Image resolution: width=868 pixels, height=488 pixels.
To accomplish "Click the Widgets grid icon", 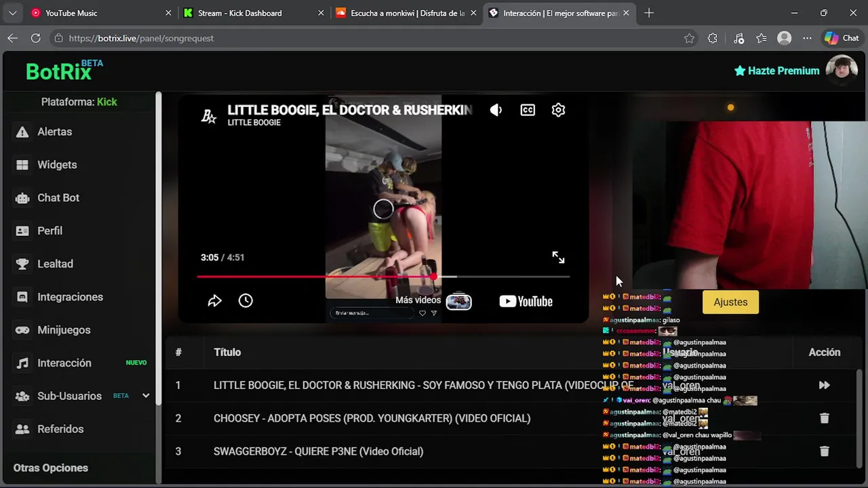I will pos(22,165).
